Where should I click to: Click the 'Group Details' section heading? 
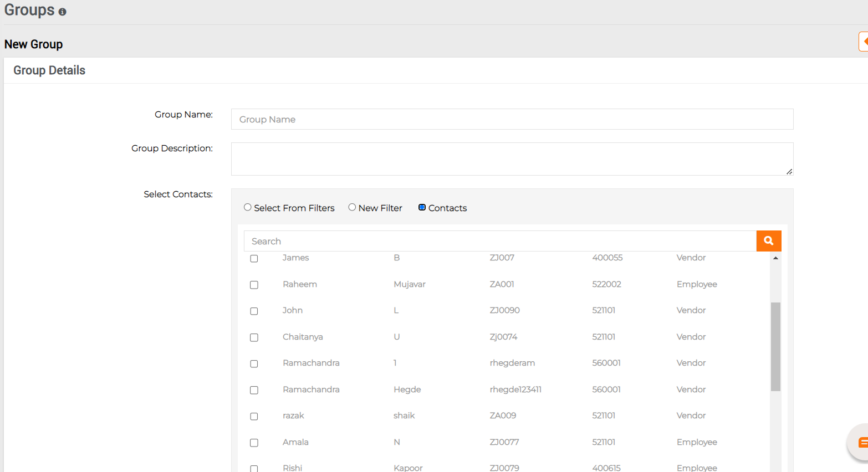49,70
